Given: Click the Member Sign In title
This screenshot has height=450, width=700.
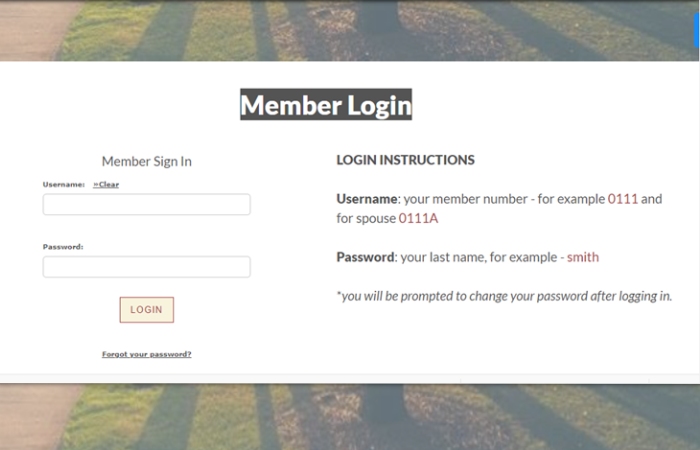Looking at the screenshot, I should pyautogui.click(x=146, y=161).
